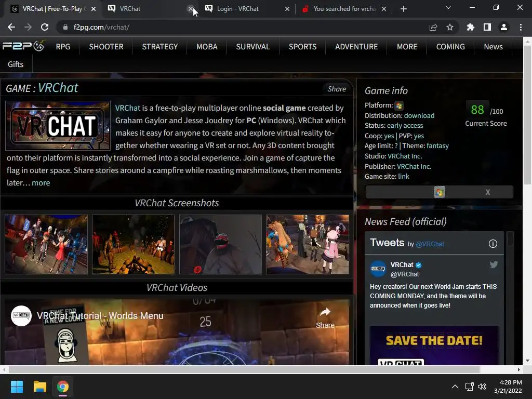Close the Login - VRChat tab
This screenshot has width=532, height=399.
coord(287,9)
